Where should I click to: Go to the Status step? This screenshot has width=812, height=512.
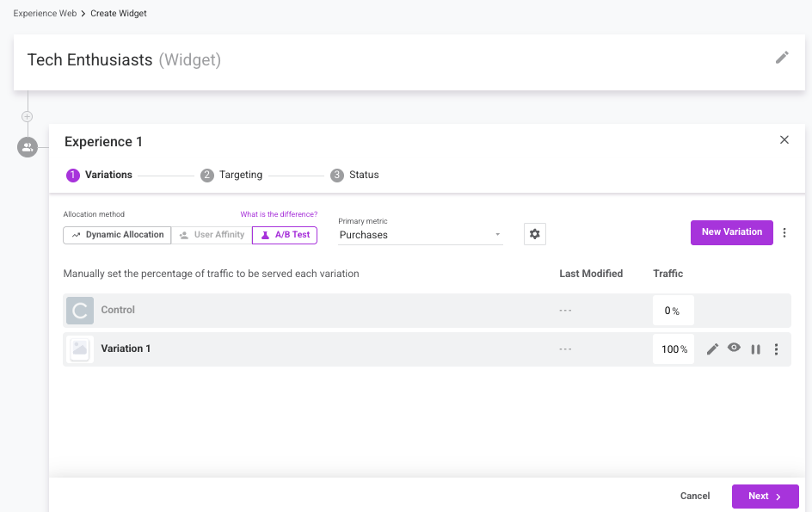[x=354, y=175]
